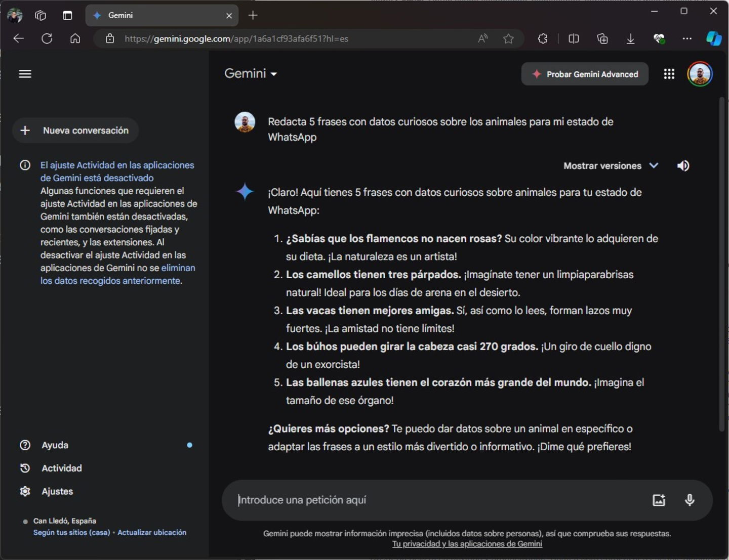
Task: Open the Google account avatar menu
Action: [x=700, y=74]
